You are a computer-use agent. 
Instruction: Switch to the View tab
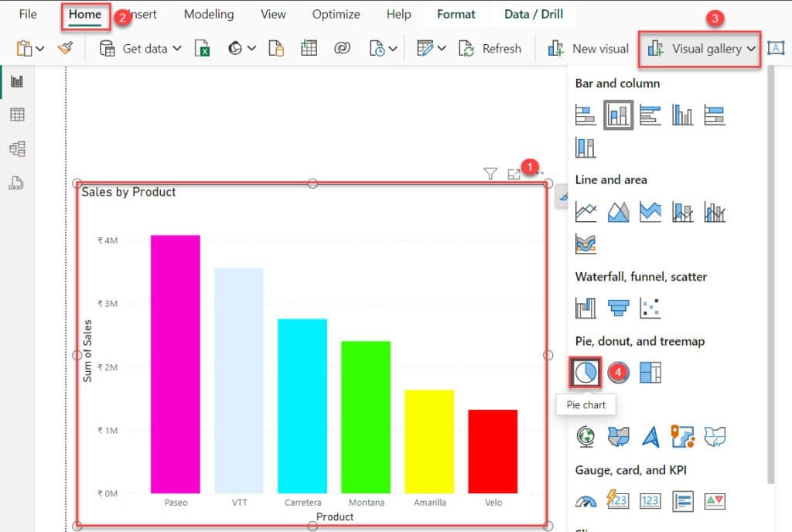[x=273, y=14]
